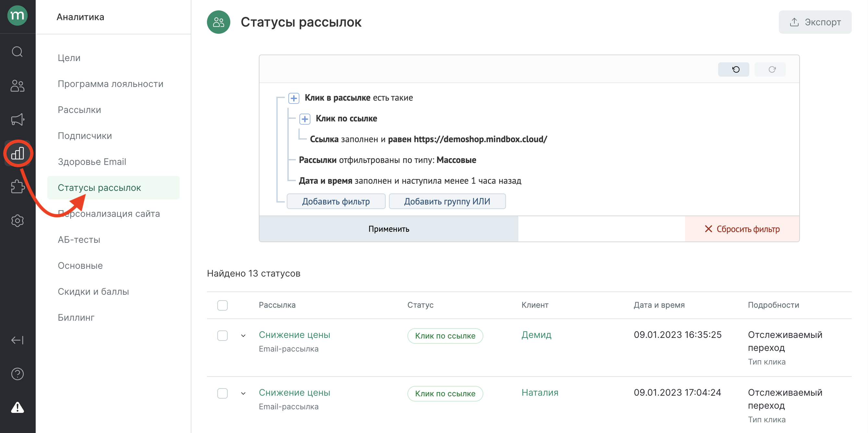
Task: Click the Клик в рассылке filter root label
Action: pos(337,98)
